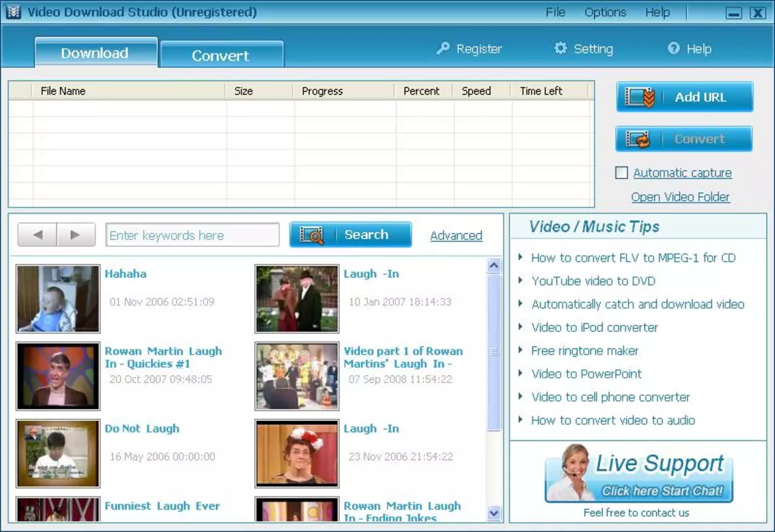Click the keywords search field
775x532 pixels.
tap(192, 235)
